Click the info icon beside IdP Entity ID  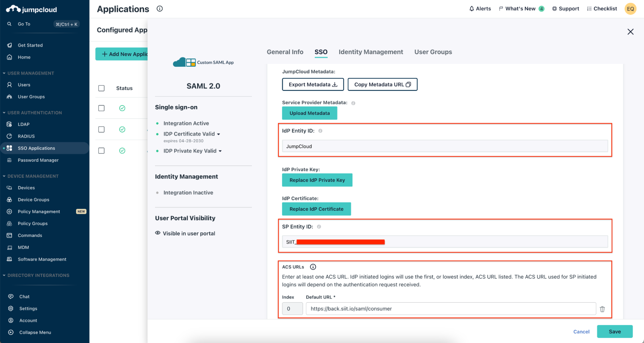(320, 131)
